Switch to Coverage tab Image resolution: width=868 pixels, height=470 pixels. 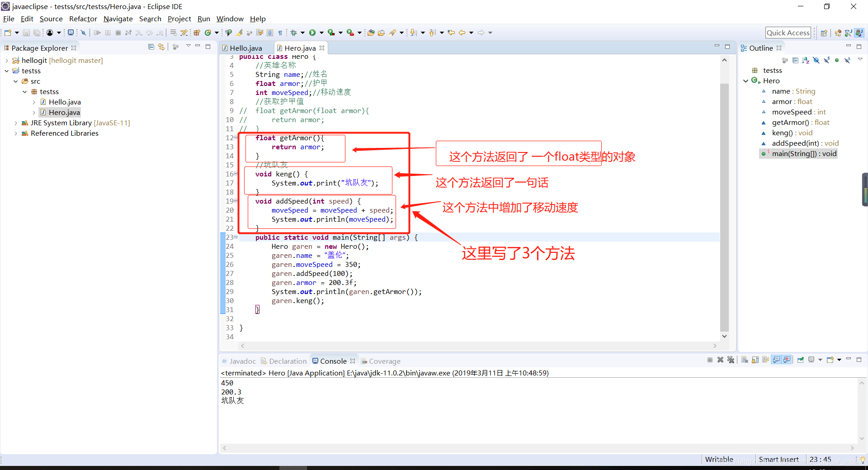click(x=381, y=361)
